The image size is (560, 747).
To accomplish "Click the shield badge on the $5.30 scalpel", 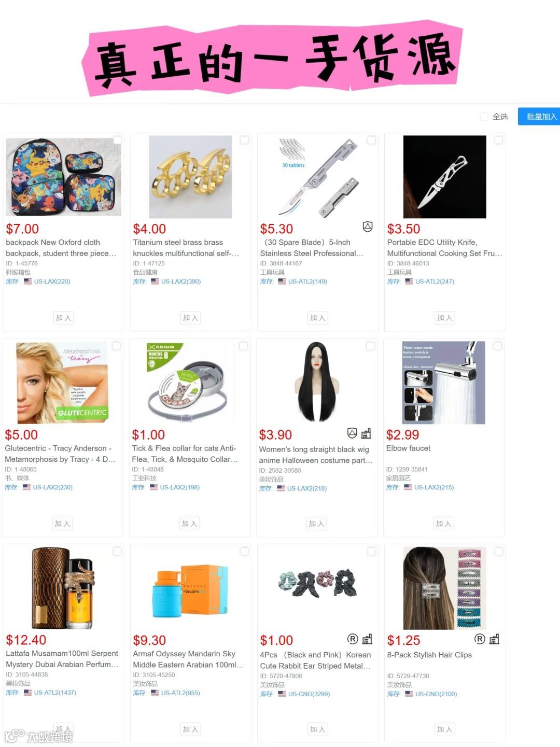I will [368, 227].
